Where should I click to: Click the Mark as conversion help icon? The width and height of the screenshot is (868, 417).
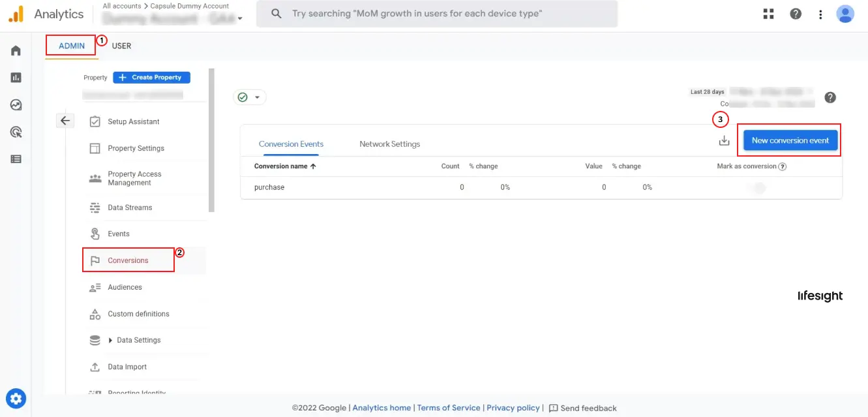pos(783,166)
